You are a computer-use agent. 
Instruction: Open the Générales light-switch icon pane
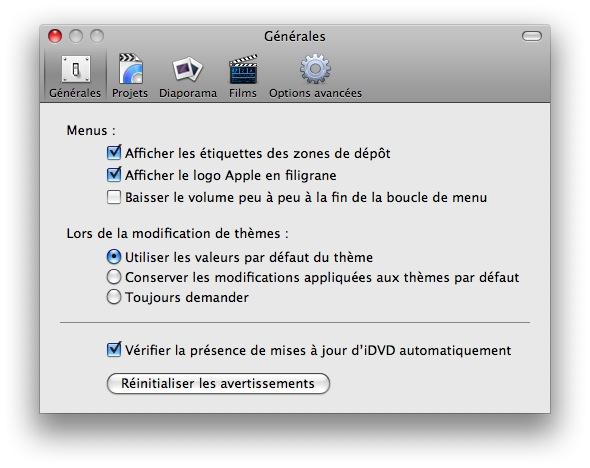coord(76,69)
